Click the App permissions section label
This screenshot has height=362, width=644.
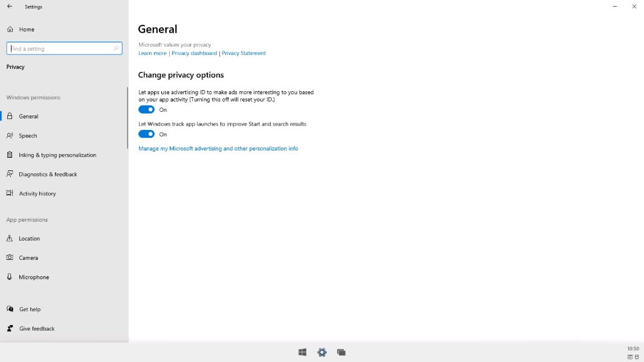click(x=27, y=220)
